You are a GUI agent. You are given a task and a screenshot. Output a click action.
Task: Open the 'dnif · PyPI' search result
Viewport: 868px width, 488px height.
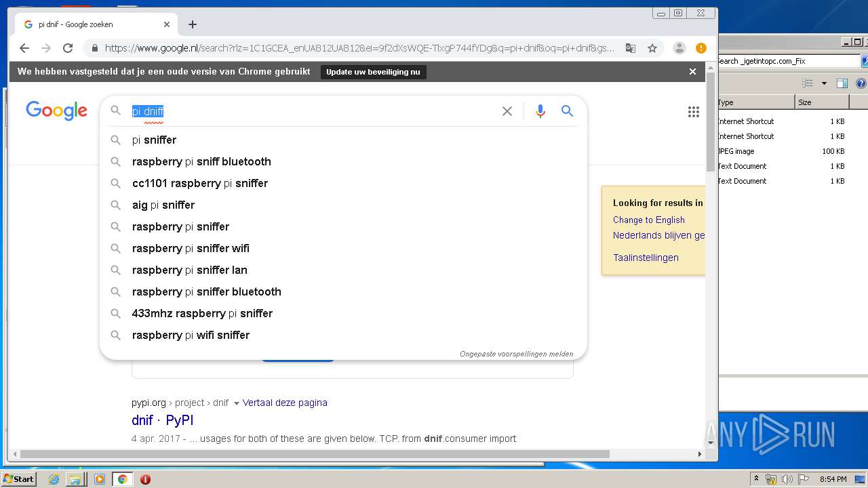click(x=163, y=420)
